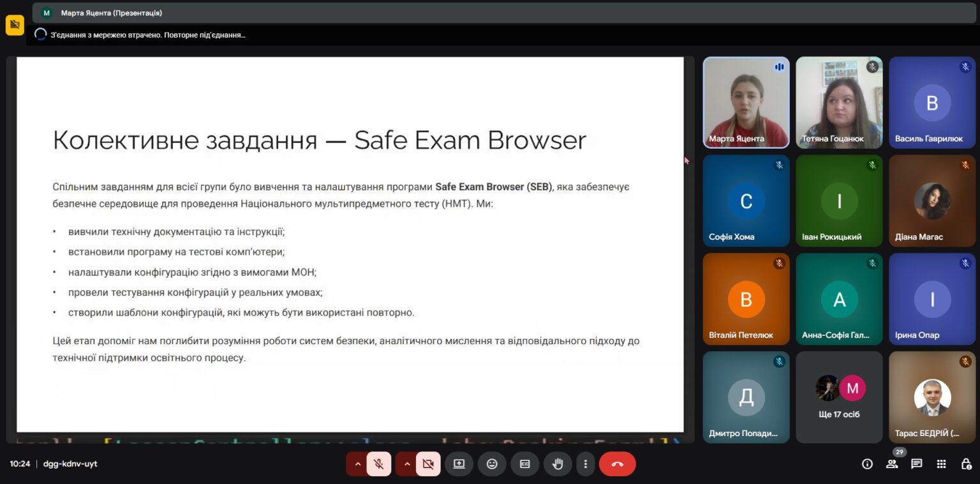Open the 'Ще 17 осіб' tile
This screenshot has height=484, width=980.
[839, 397]
